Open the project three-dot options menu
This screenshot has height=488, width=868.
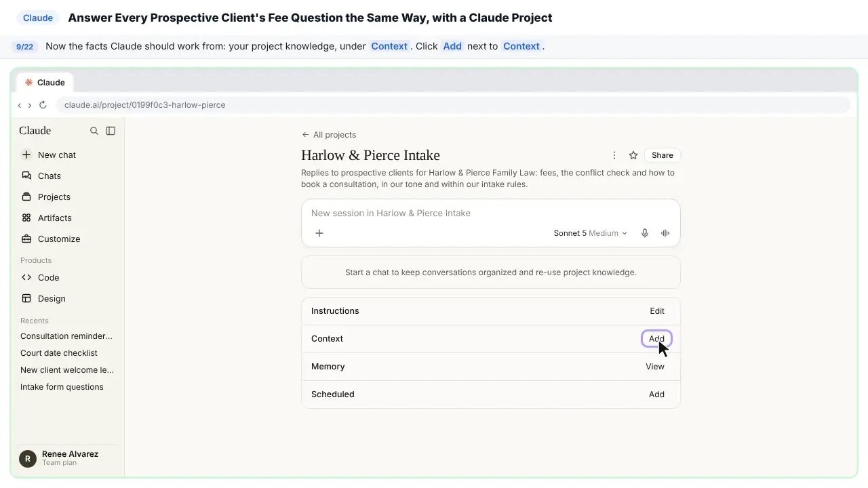tap(614, 155)
